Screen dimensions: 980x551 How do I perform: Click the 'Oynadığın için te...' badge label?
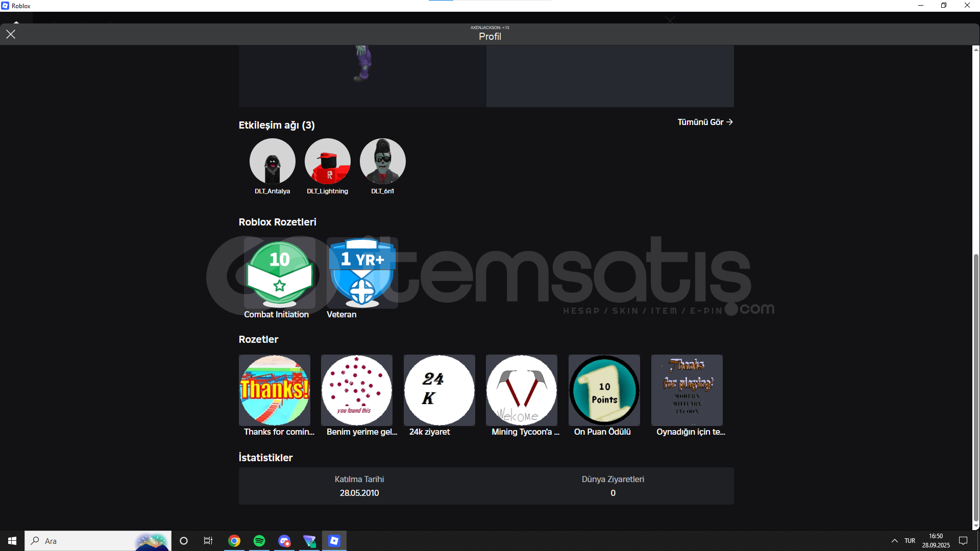coord(691,432)
